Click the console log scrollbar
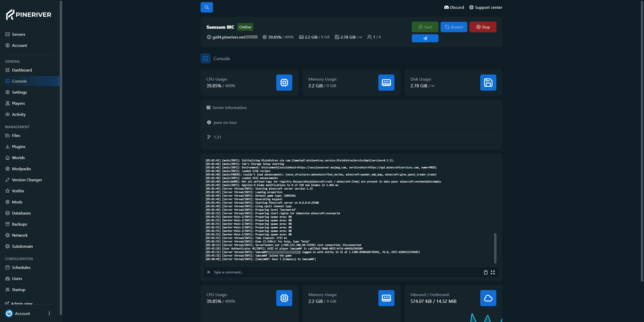644x322 pixels. tap(495, 248)
